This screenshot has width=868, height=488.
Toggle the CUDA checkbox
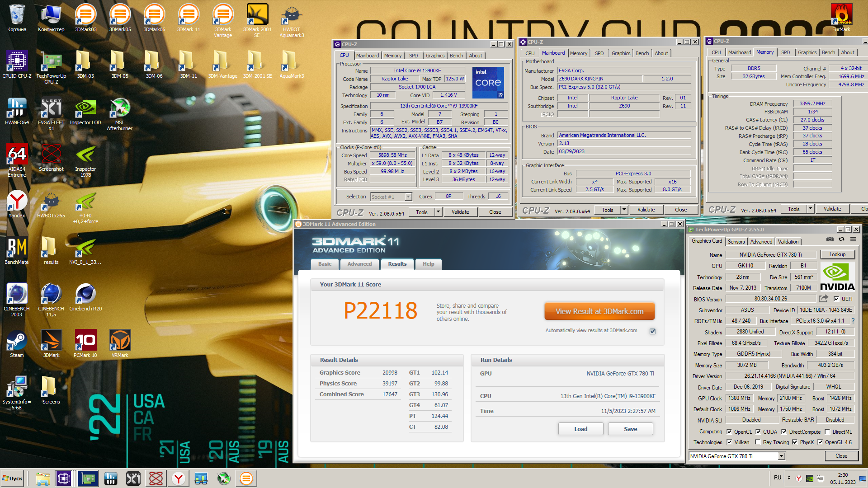pos(758,432)
